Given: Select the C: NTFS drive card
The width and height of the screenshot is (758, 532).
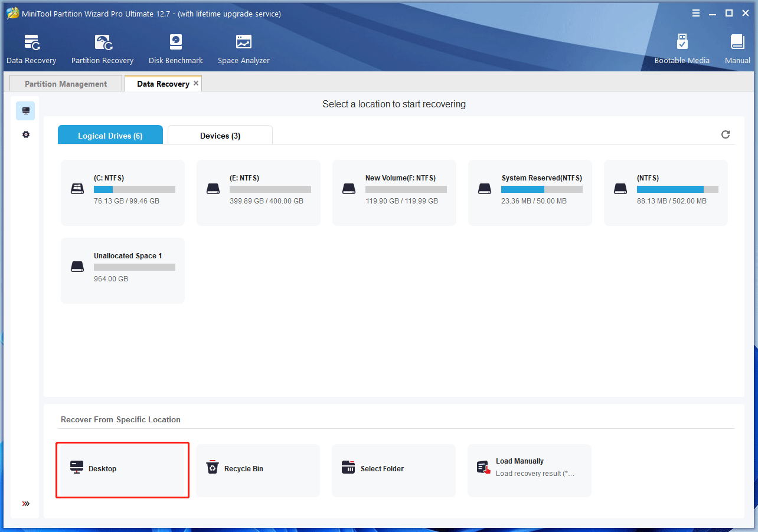Looking at the screenshot, I should point(123,192).
